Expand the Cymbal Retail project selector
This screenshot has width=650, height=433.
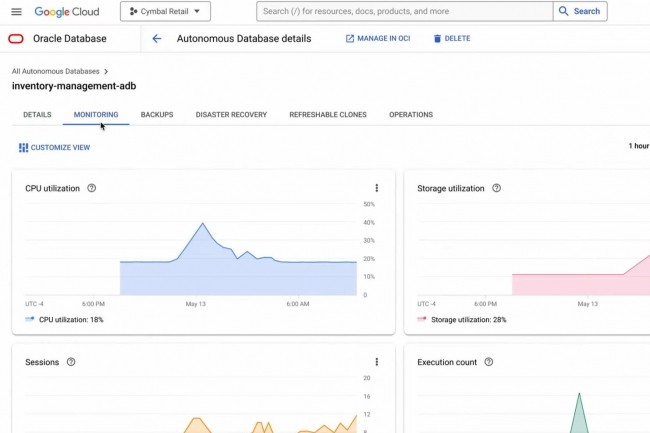[165, 12]
